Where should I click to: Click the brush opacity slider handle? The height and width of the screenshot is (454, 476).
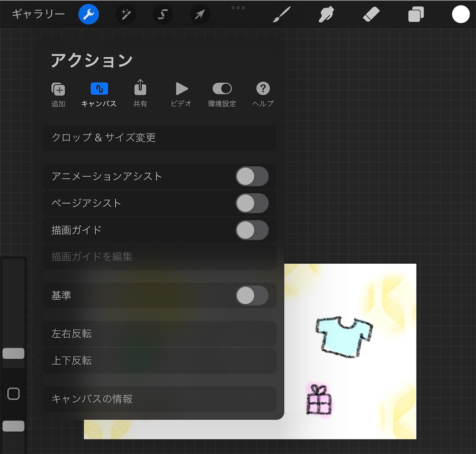[x=13, y=426]
